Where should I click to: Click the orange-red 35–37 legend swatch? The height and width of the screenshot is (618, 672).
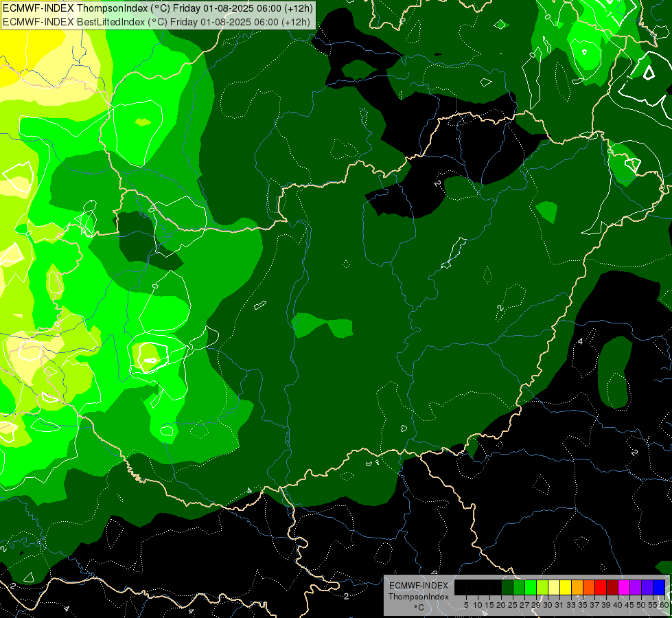[589, 587]
